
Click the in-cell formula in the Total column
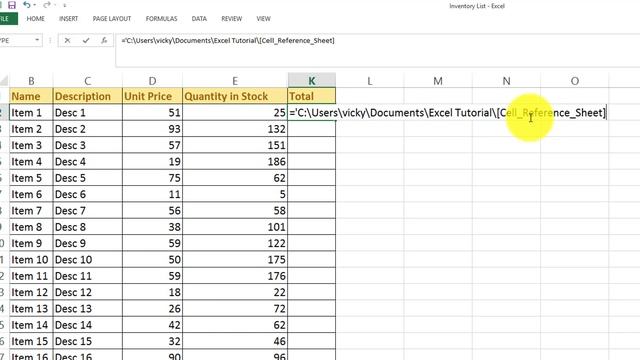coord(448,113)
